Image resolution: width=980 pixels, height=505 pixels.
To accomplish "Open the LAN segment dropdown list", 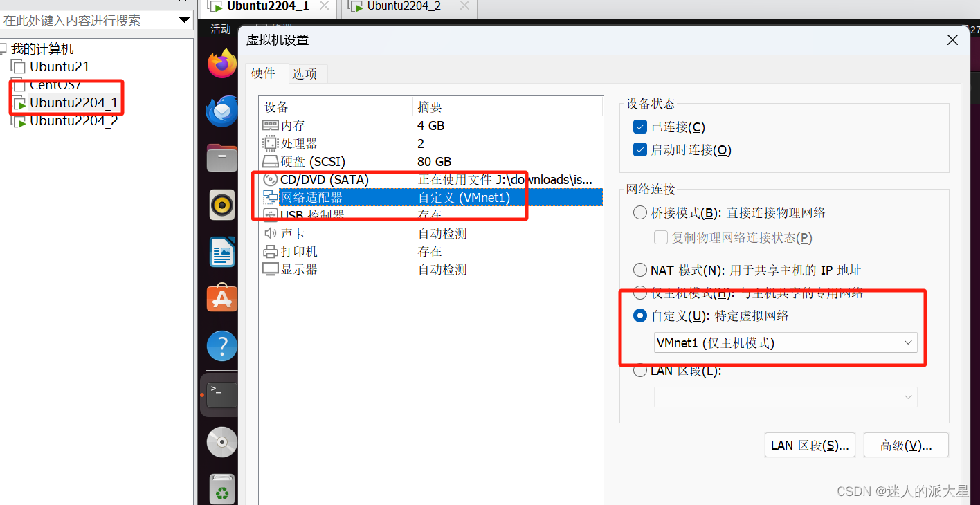I will pyautogui.click(x=786, y=397).
